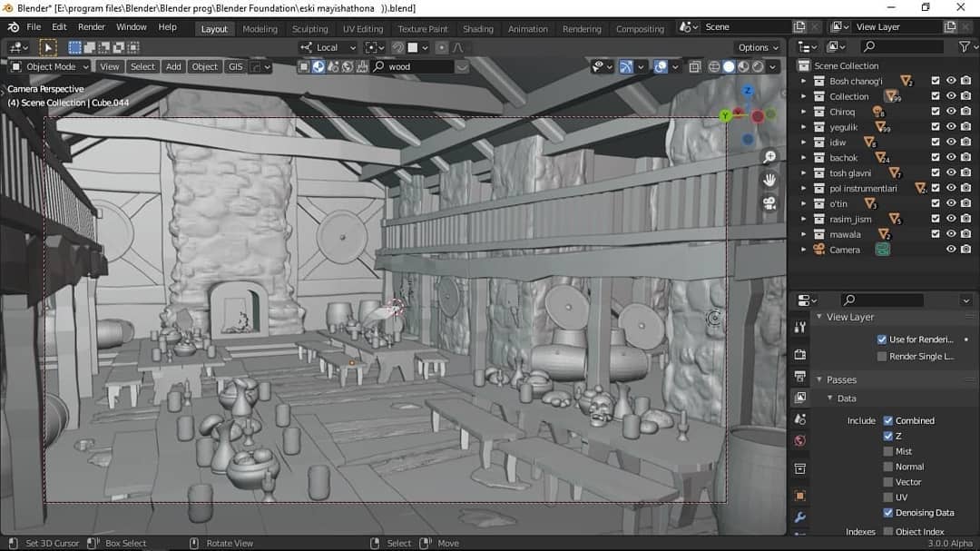Click the outliner search field
This screenshot has height=551, width=980.
[902, 47]
